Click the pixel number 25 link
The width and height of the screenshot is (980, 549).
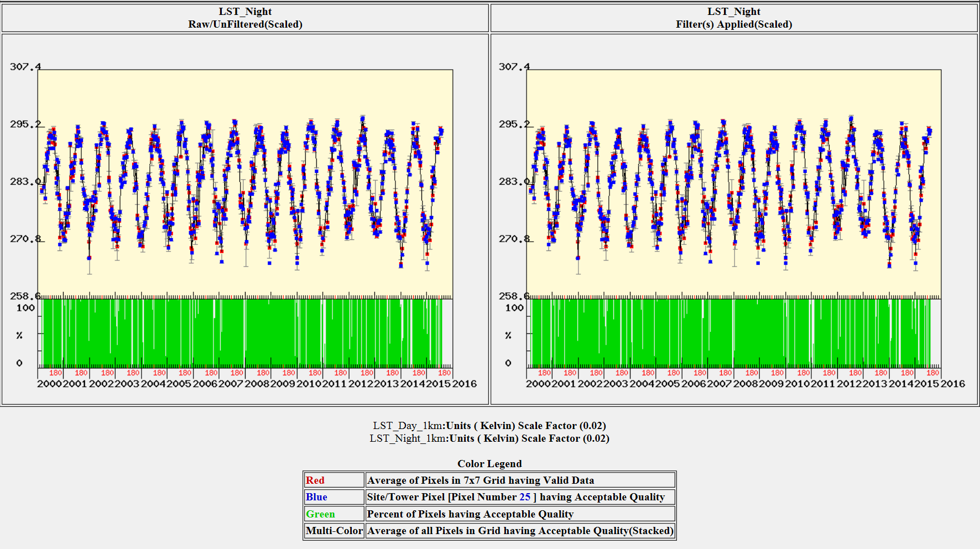(x=524, y=497)
